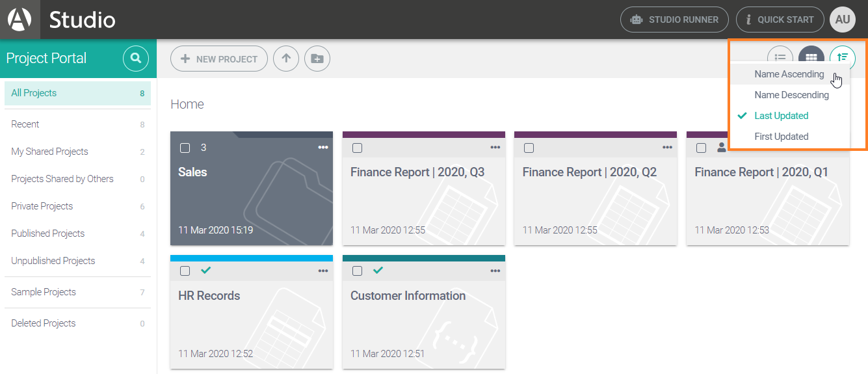Click the new folder icon button
Screen dimensions: 868x374
coord(317,59)
